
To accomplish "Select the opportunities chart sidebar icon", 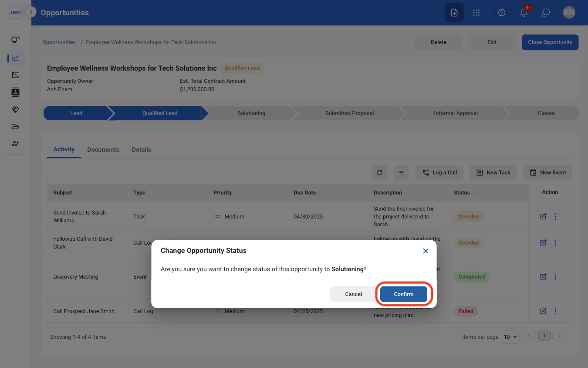I will pos(15,58).
